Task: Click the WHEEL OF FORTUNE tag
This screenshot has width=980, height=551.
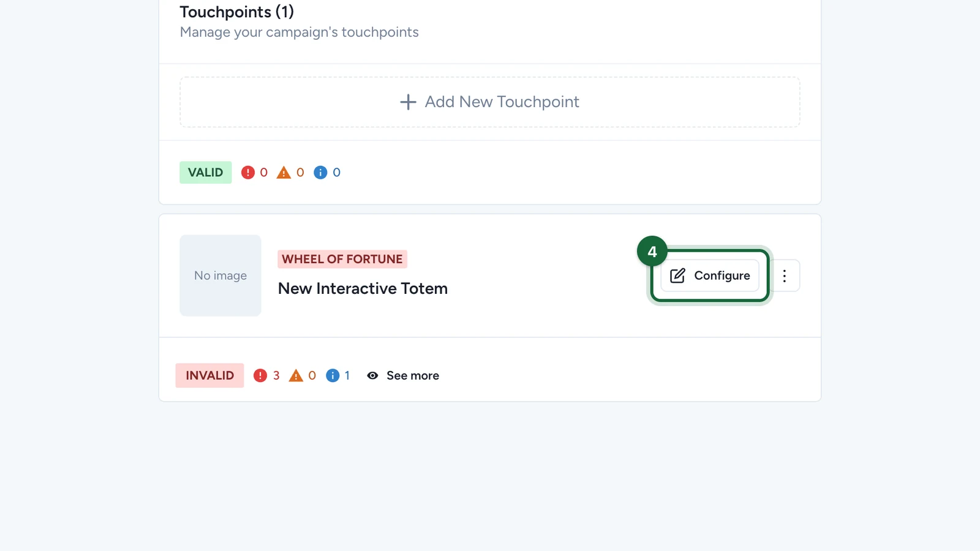Action: coord(342,259)
